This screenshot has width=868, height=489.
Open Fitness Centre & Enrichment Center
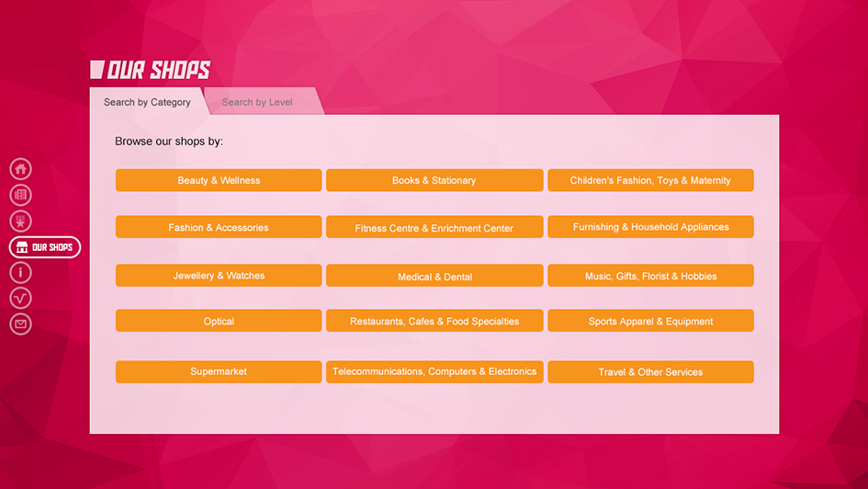click(434, 227)
